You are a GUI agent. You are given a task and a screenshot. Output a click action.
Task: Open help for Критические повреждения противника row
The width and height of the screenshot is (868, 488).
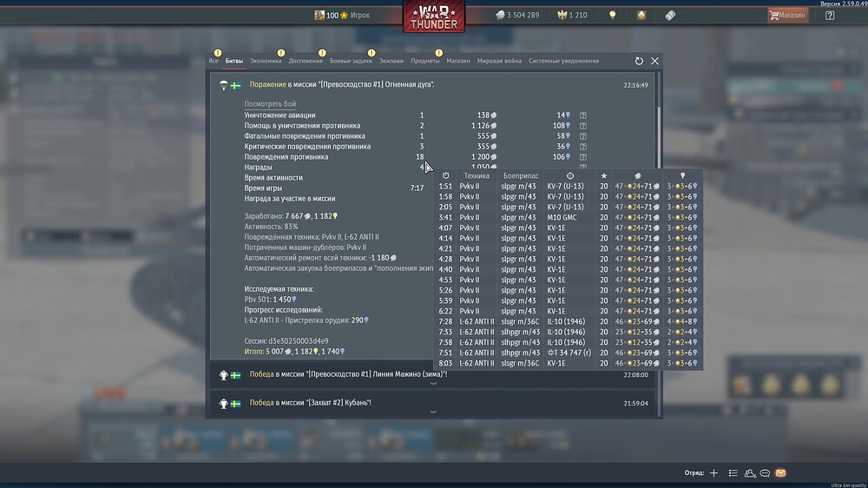tap(583, 147)
